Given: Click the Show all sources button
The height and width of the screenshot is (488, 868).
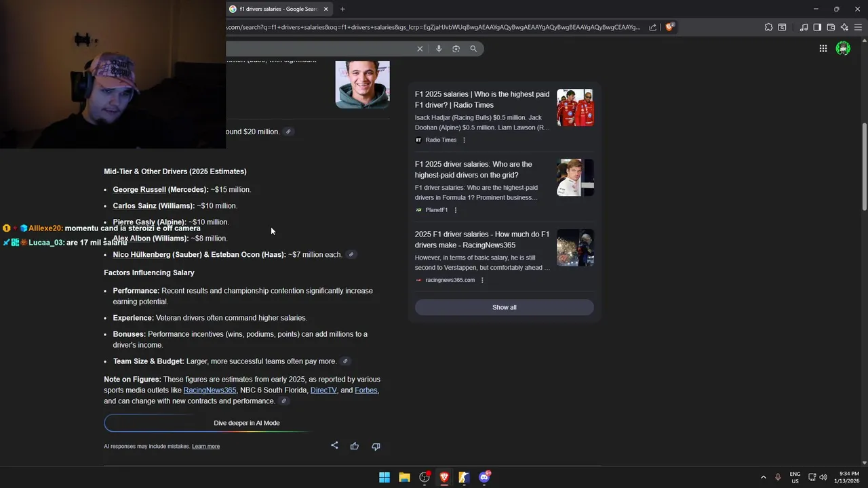Looking at the screenshot, I should coord(504,307).
